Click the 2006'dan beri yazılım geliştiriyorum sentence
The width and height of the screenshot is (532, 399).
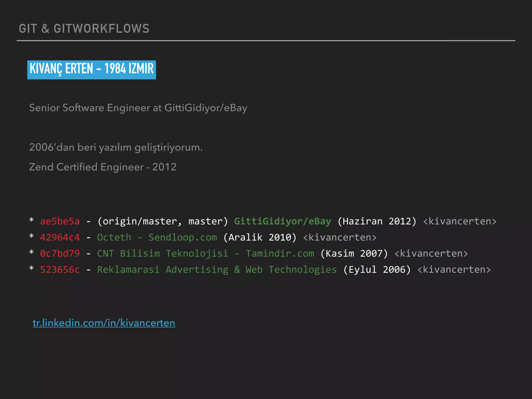[x=116, y=147]
